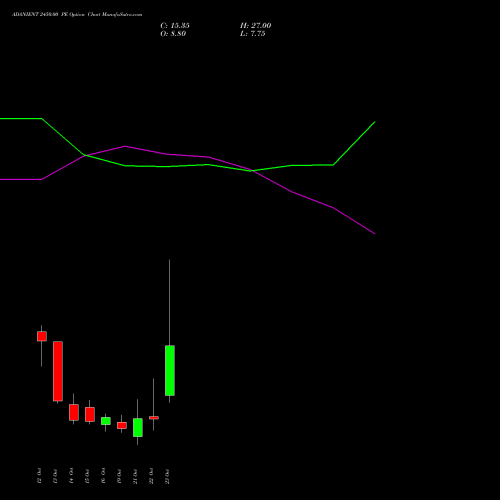The height and width of the screenshot is (500, 500).
Task: Select the green candle for 21 Oct
Action: (x=138, y=427)
